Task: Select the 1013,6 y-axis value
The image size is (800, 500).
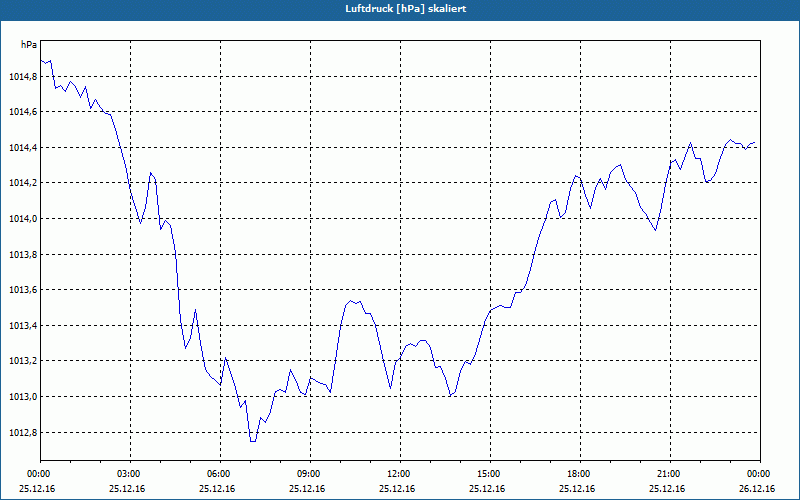Action: (x=23, y=290)
